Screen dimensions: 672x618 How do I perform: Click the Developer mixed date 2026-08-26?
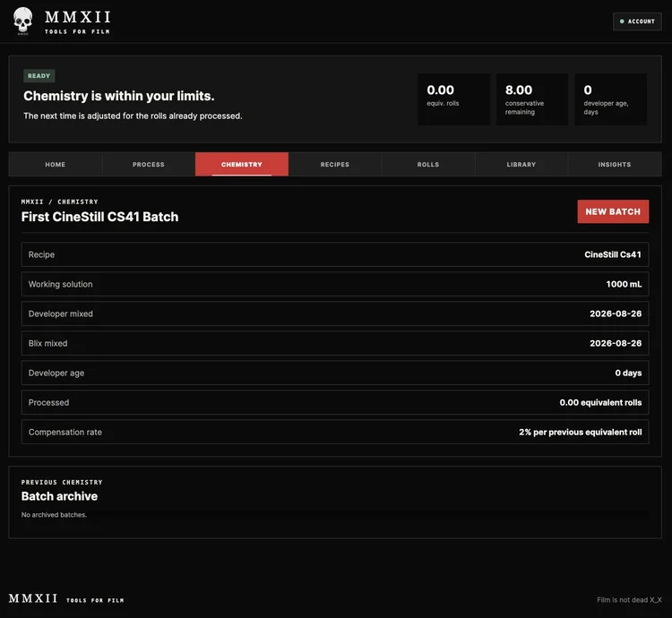pyautogui.click(x=616, y=313)
